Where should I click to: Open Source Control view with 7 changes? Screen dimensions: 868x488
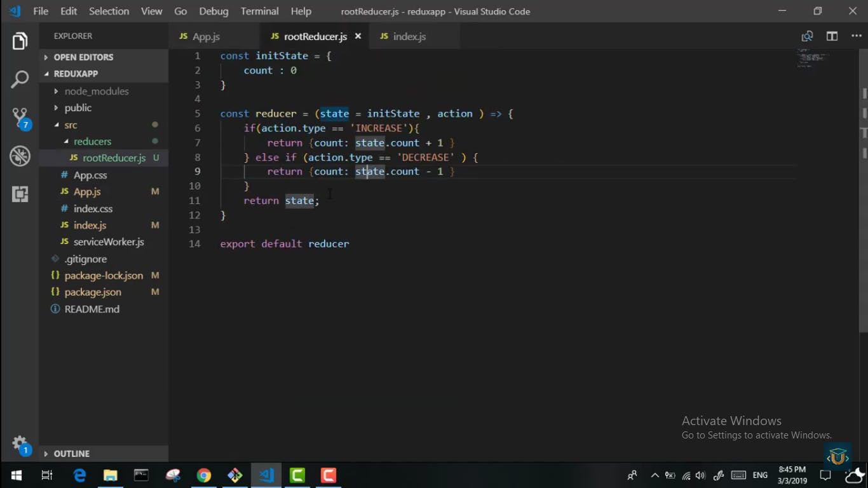coord(20,118)
